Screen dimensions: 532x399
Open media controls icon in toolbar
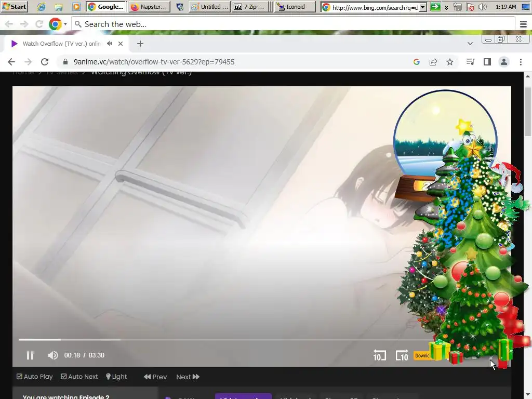click(470, 62)
